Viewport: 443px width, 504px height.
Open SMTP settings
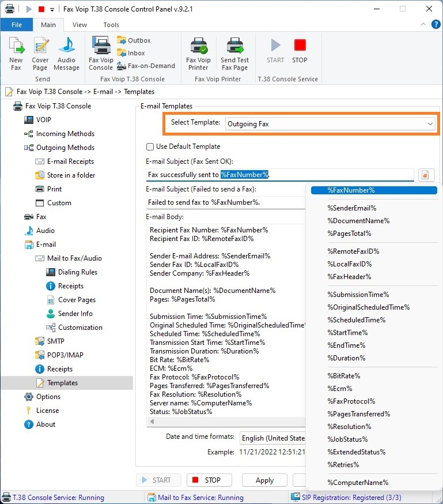(50, 341)
